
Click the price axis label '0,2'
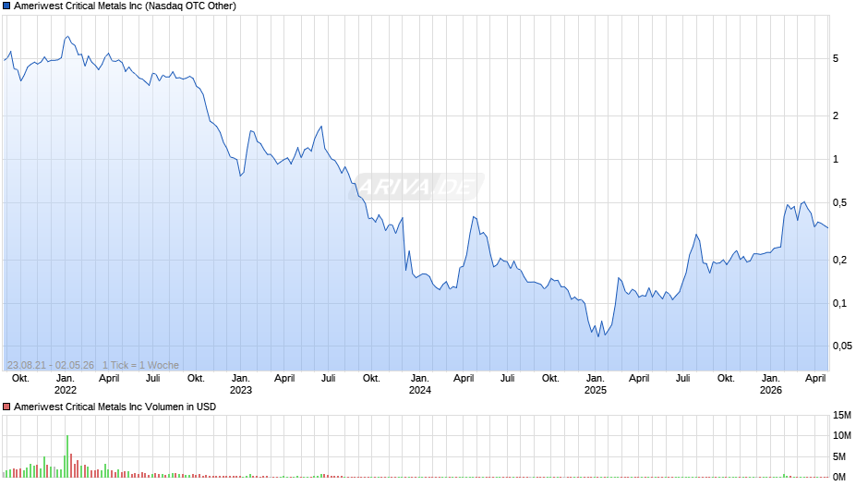tap(839, 260)
